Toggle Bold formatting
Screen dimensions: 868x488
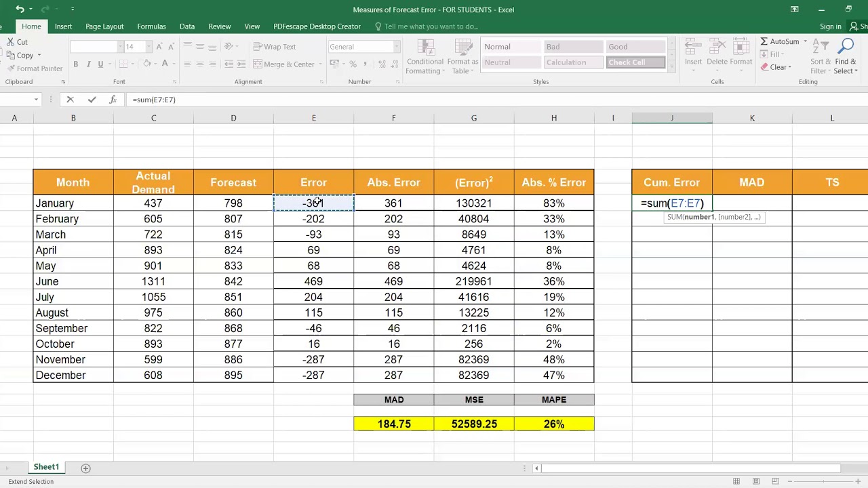click(x=75, y=64)
